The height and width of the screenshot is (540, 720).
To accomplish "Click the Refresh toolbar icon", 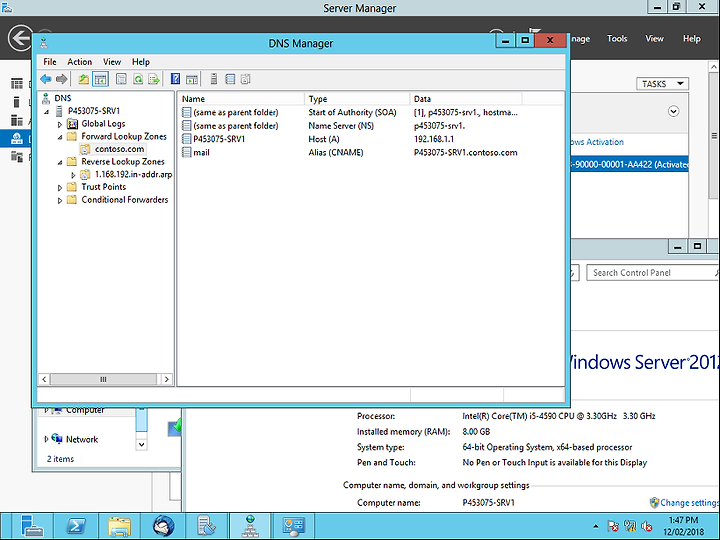I will (138, 79).
